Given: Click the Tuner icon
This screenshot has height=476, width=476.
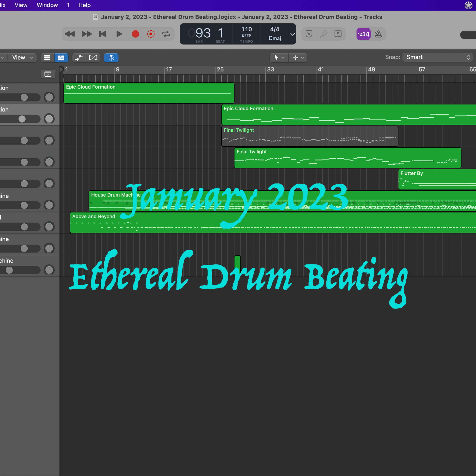Looking at the screenshot, I should click(x=323, y=34).
